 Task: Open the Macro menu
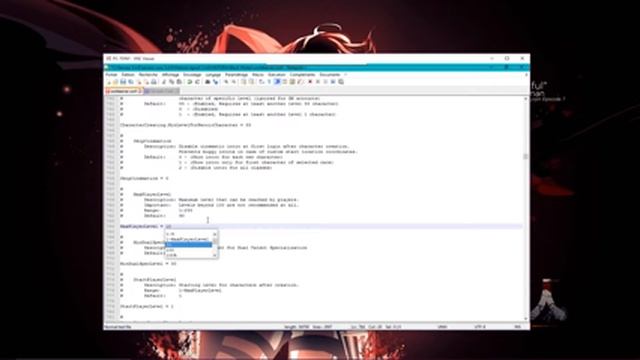tap(258, 75)
